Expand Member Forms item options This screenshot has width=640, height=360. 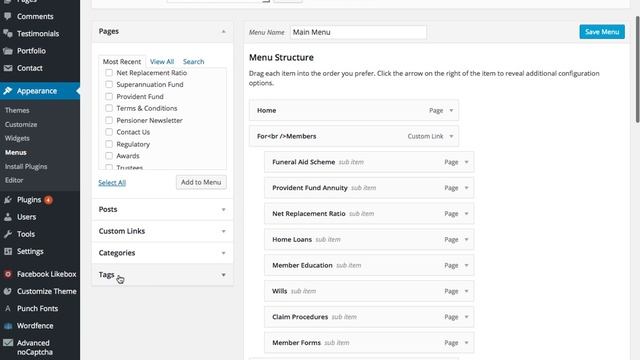(466, 343)
